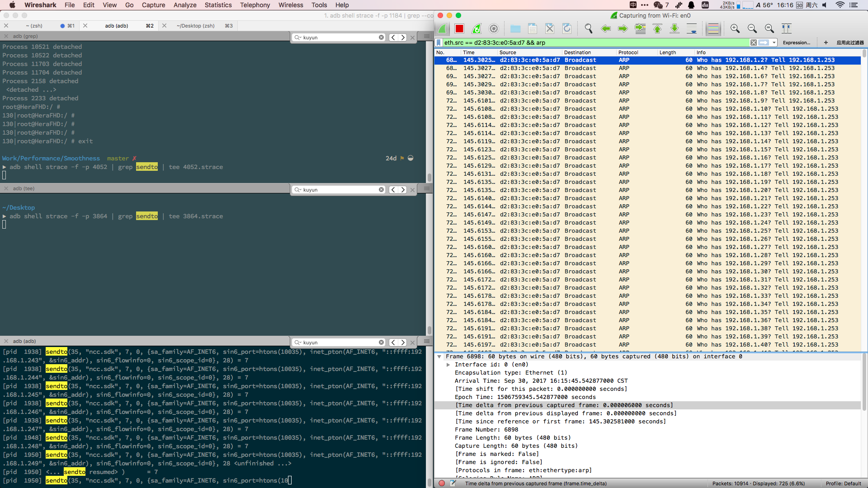Toggle packet list colorize rules
The width and height of the screenshot is (868, 488).
coord(713,29)
